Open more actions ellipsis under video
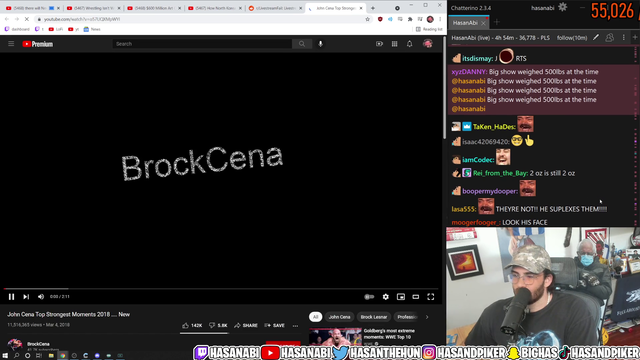The image size is (640, 360). tap(295, 326)
